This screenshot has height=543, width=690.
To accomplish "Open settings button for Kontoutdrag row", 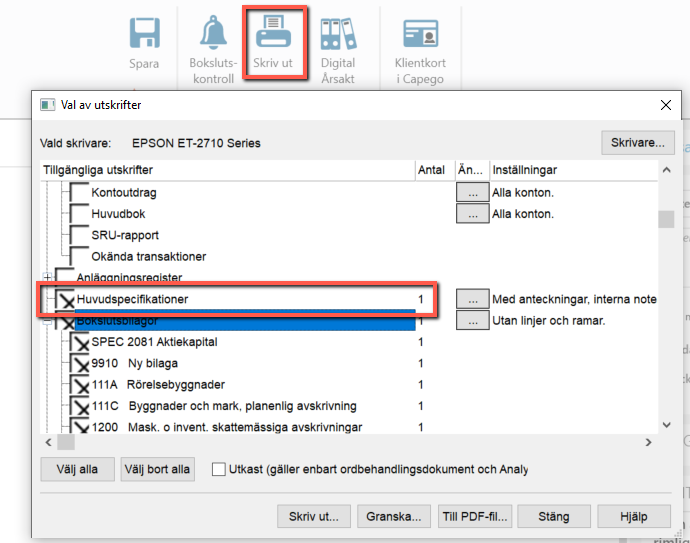I will 473,193.
